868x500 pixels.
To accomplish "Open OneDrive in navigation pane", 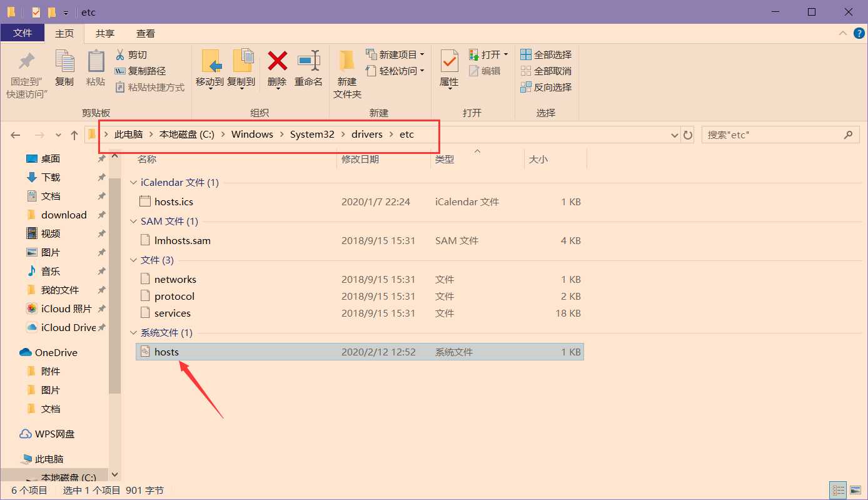I will click(56, 352).
